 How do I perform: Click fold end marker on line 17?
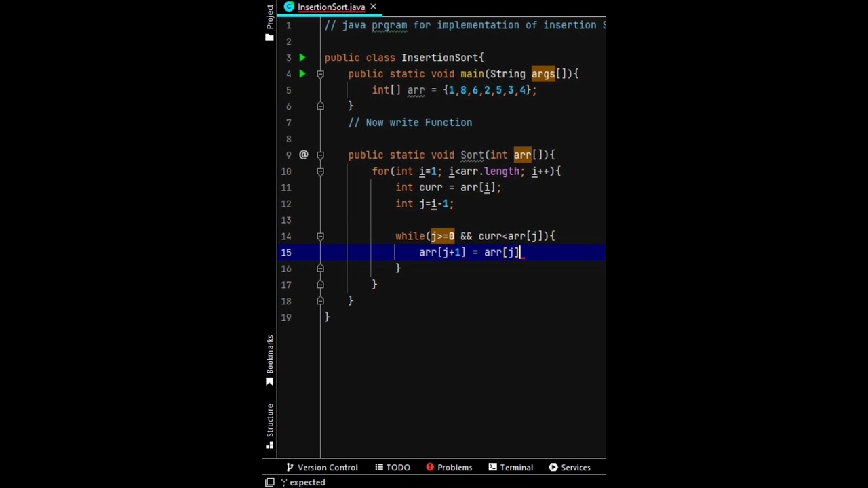tap(320, 285)
